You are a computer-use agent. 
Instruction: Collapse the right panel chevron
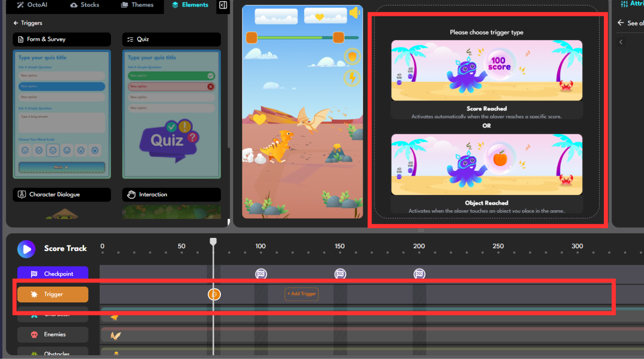coord(621,42)
